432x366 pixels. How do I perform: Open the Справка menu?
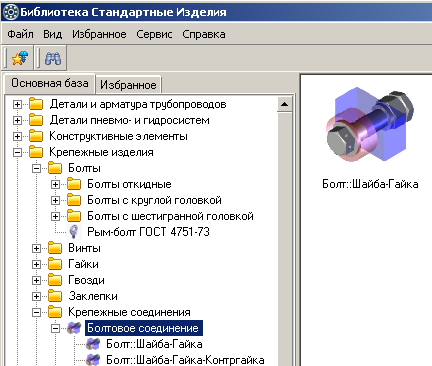click(204, 34)
